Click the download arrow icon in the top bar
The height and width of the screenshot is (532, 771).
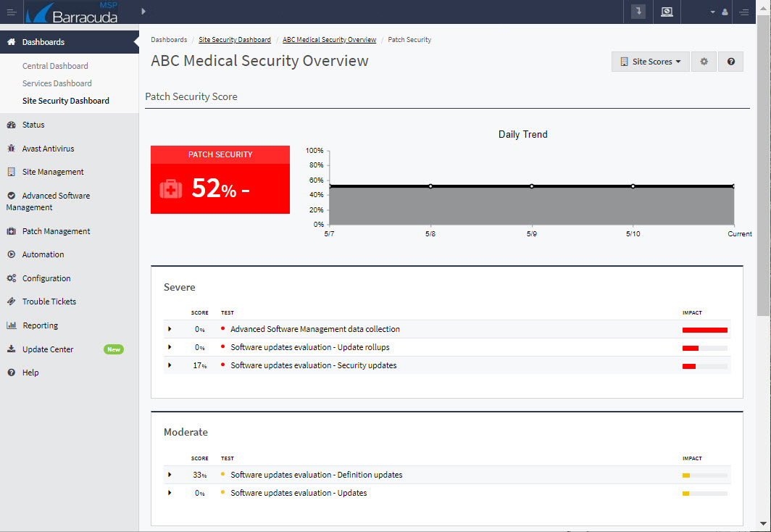[638, 12]
